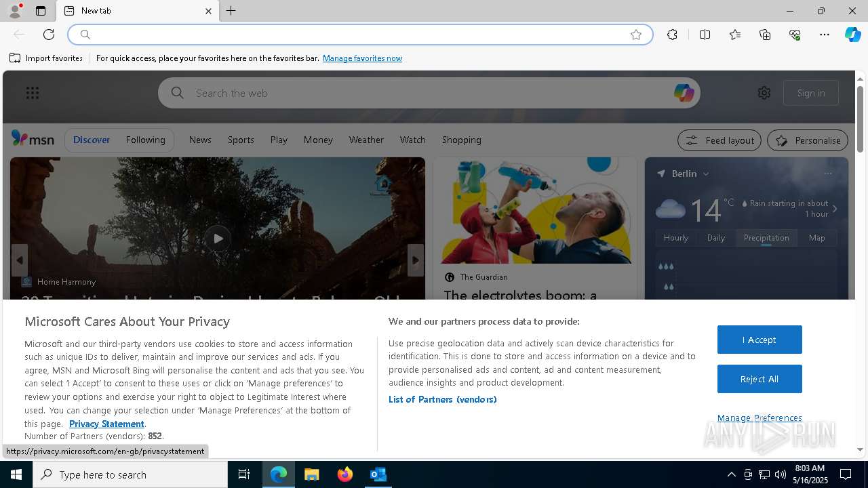868x488 pixels.
Task: Click the taskbar search box
Action: click(130, 474)
